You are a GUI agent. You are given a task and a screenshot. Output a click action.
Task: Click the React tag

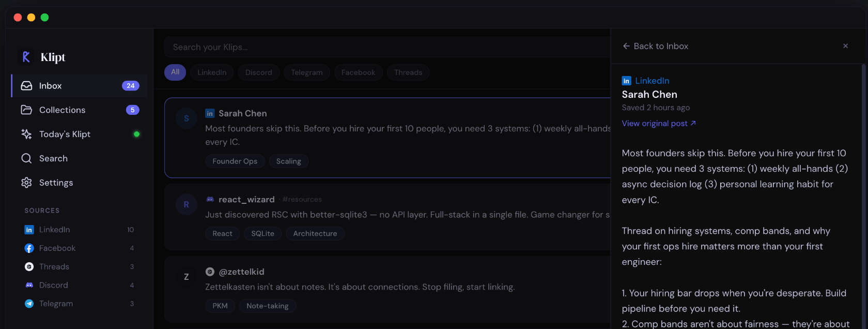223,234
